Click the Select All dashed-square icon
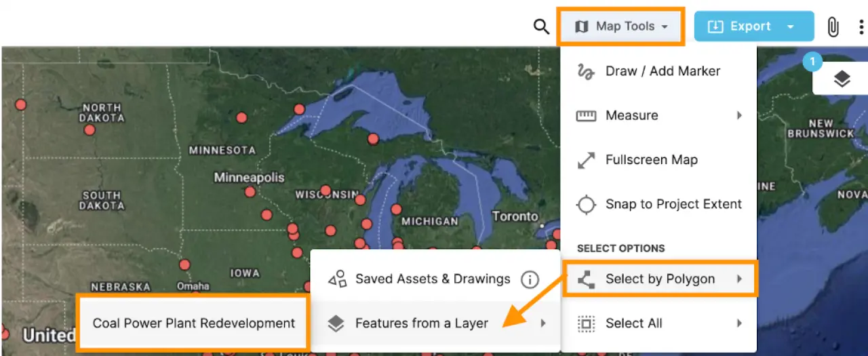This screenshot has width=868, height=356. point(585,323)
